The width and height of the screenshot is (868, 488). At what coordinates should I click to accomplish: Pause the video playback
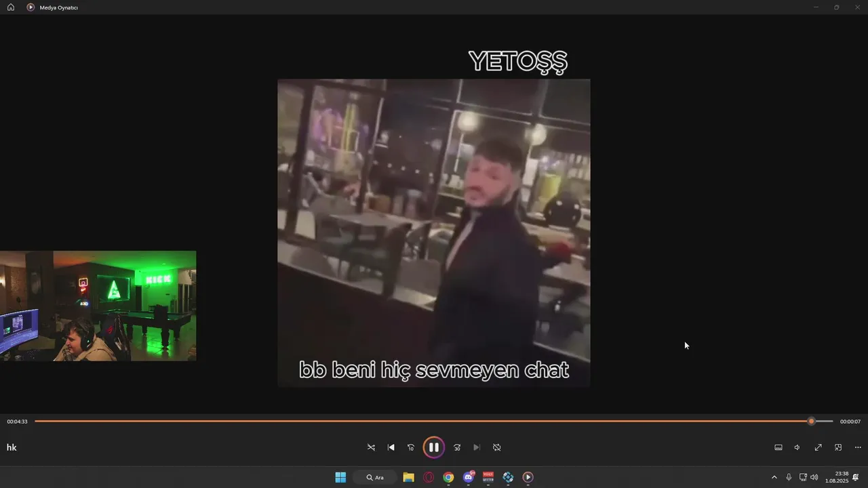(x=434, y=447)
